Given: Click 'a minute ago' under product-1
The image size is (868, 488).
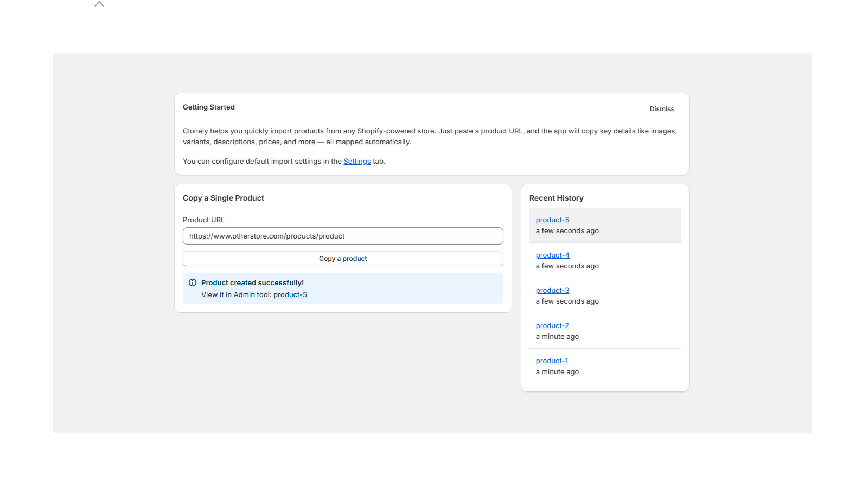Looking at the screenshot, I should click(557, 372).
